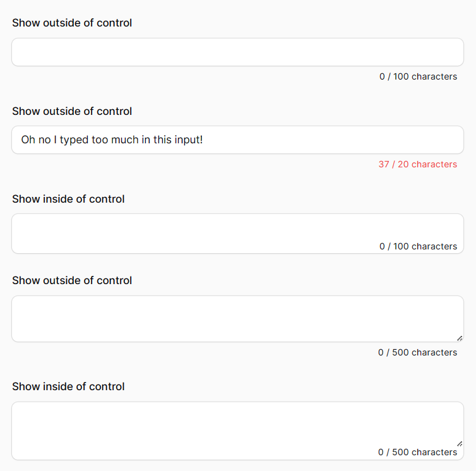Viewport: 476px width, 471px height.
Task: Click the word 'Oh' at the start of typed text
Action: click(28, 140)
